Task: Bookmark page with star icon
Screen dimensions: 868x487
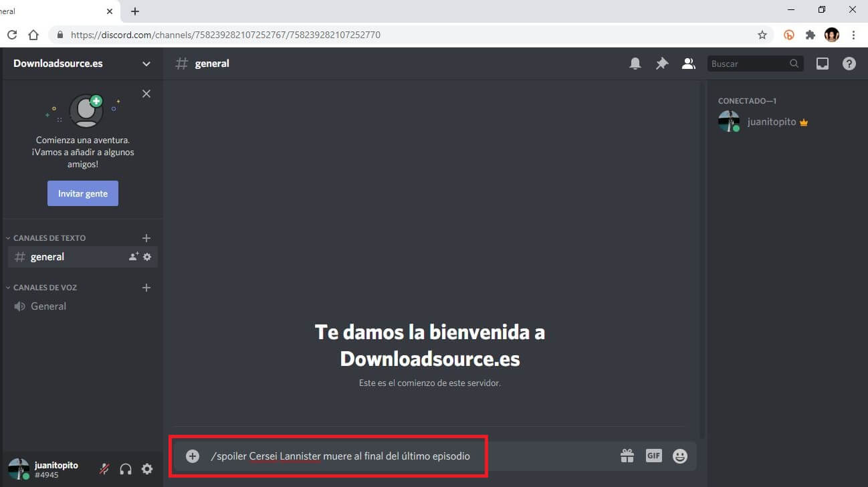Action: pos(762,35)
